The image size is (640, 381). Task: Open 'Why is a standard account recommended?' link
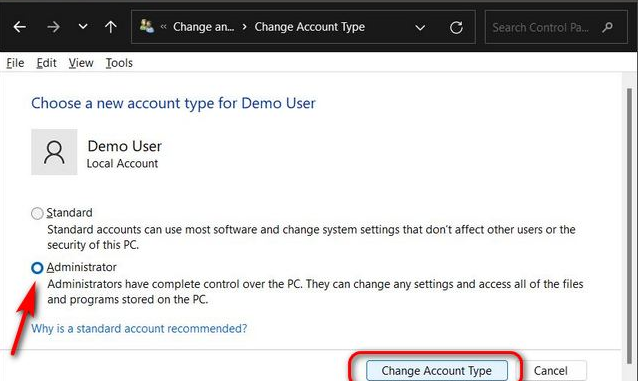pos(139,328)
